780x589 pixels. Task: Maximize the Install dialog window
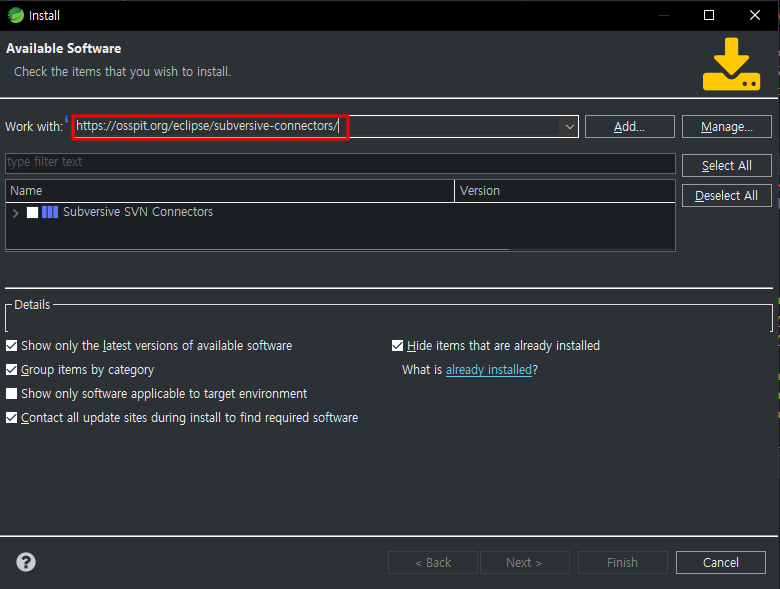[x=709, y=15]
